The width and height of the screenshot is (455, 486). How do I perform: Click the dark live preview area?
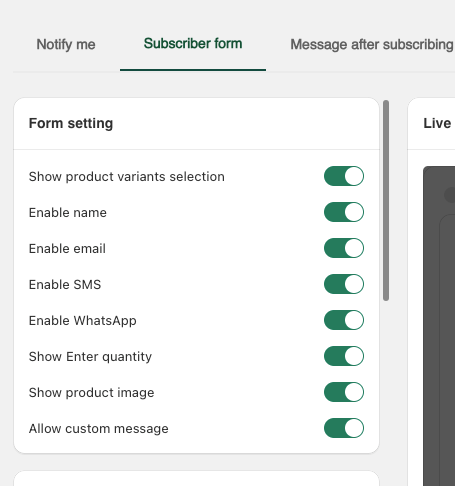click(x=439, y=326)
